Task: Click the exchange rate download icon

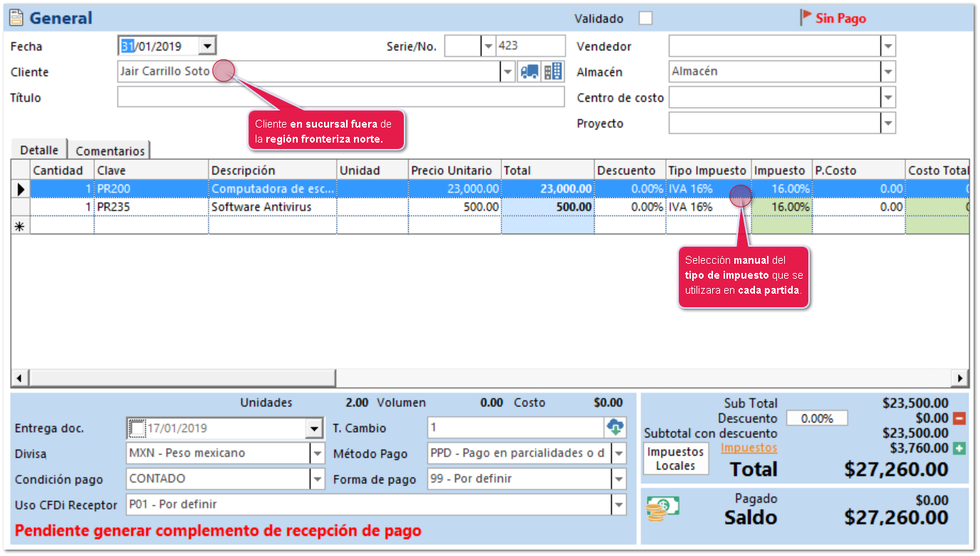Action: pos(615,428)
